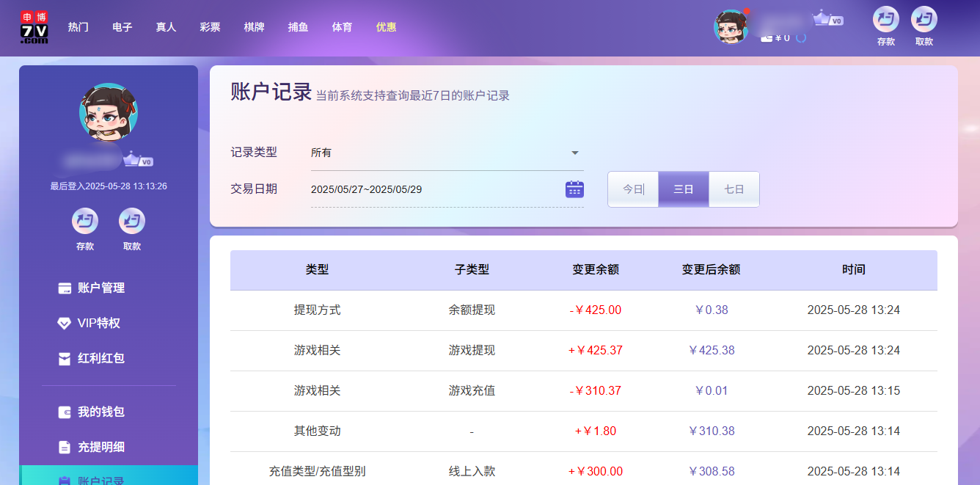Select the 账户管理 card icon in sidebar
This screenshot has height=485, width=980.
65,288
